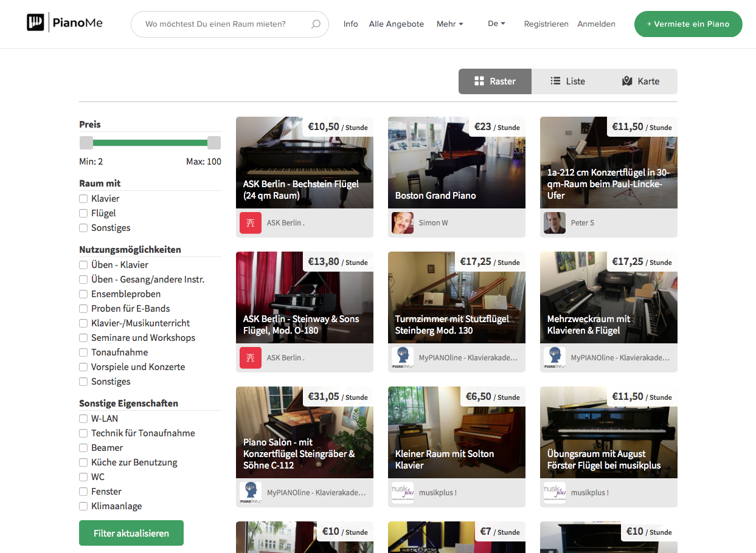Click Peter S's profile avatar
Image resolution: width=756 pixels, height=553 pixels.
(555, 223)
